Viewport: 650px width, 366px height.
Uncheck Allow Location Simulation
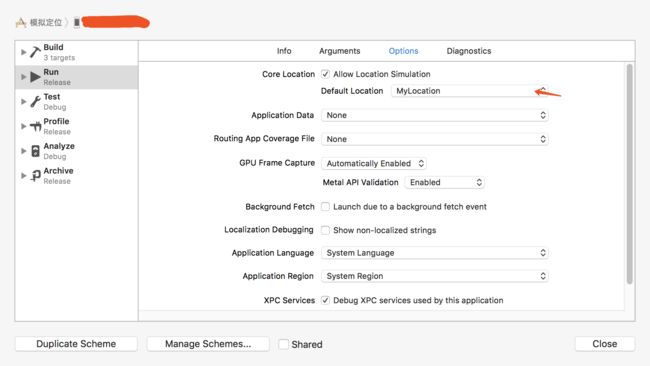click(325, 74)
